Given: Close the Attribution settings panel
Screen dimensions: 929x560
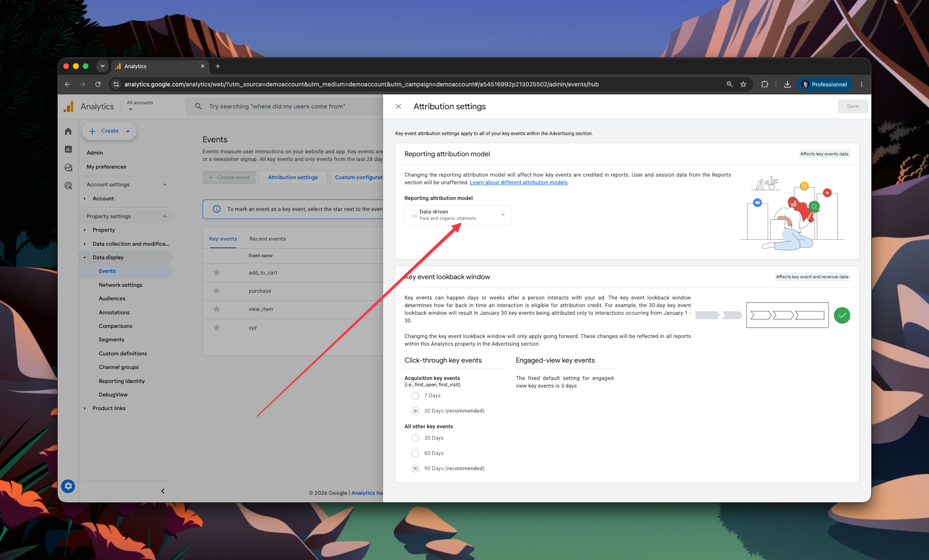Looking at the screenshot, I should point(398,106).
